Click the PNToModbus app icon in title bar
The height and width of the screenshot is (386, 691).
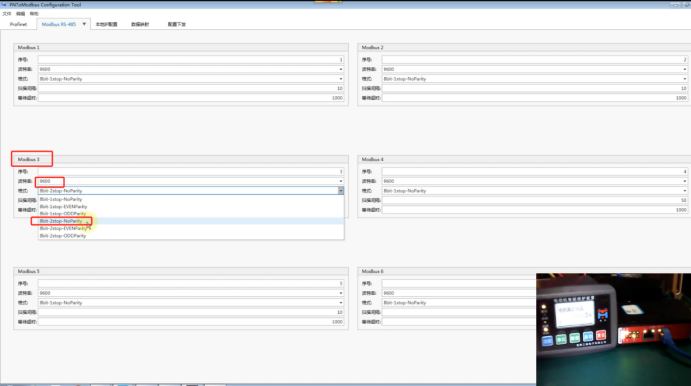4,4
